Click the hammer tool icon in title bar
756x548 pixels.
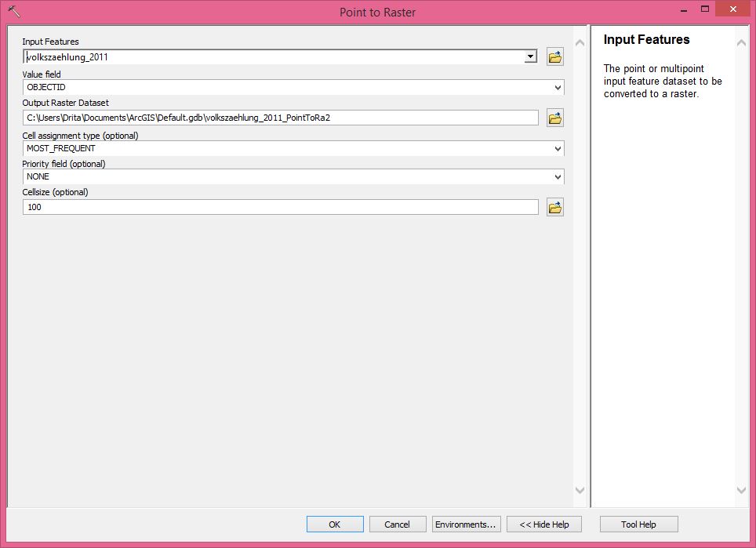pos(13,12)
